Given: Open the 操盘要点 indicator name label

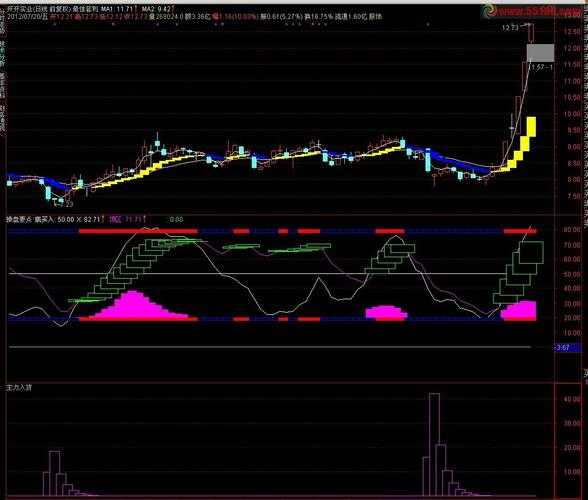Looking at the screenshot, I should click(x=19, y=219).
